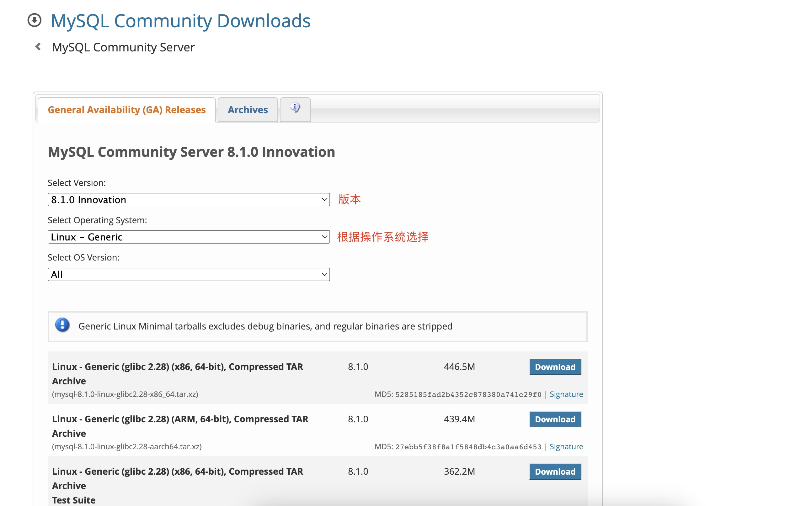Click the mysql-8.1.0-linux-glibc2.28-aarch64.tar.xz filename text
Image resolution: width=812 pixels, height=506 pixels.
(126, 446)
